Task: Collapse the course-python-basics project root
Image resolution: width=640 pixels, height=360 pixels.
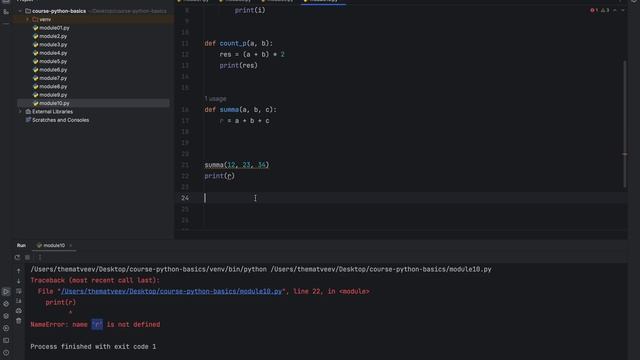Action: pos(20,11)
